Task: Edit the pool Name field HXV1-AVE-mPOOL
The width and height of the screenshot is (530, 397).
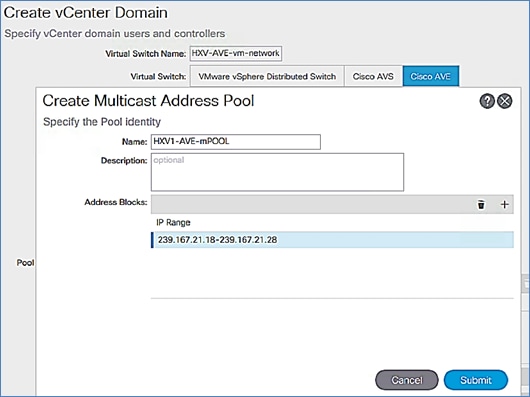Action: click(236, 142)
